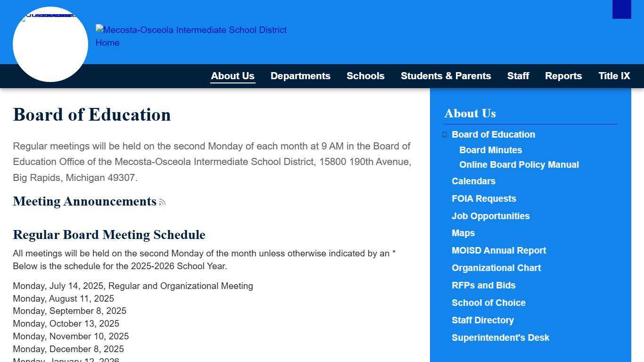The image size is (644, 362).
Task: Select FOIA Requests in the sidebar
Action: (x=484, y=198)
